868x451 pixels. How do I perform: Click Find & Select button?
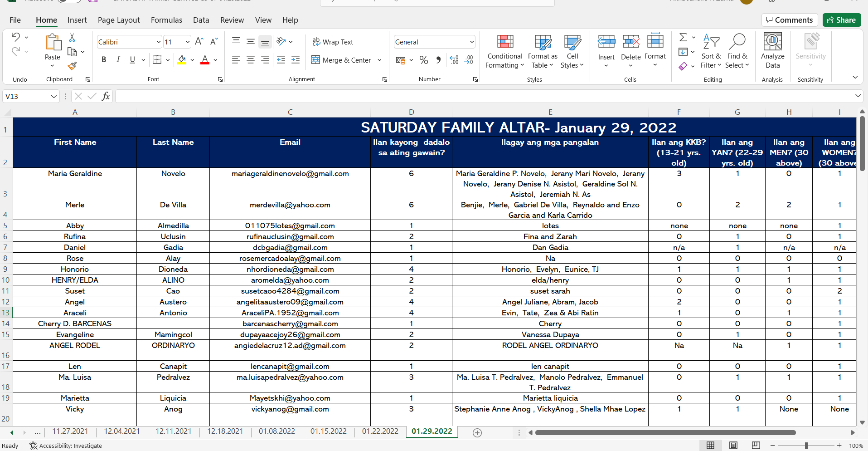click(x=737, y=51)
